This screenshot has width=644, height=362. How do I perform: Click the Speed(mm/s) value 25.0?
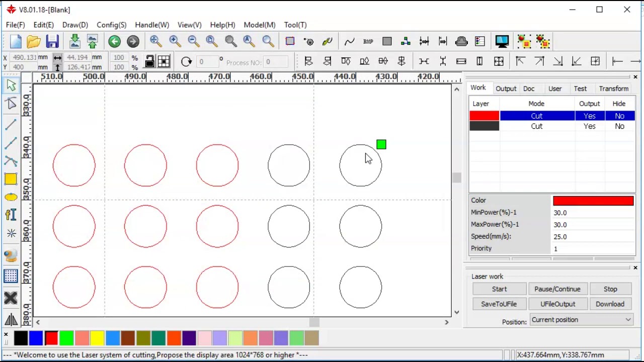[x=593, y=237]
